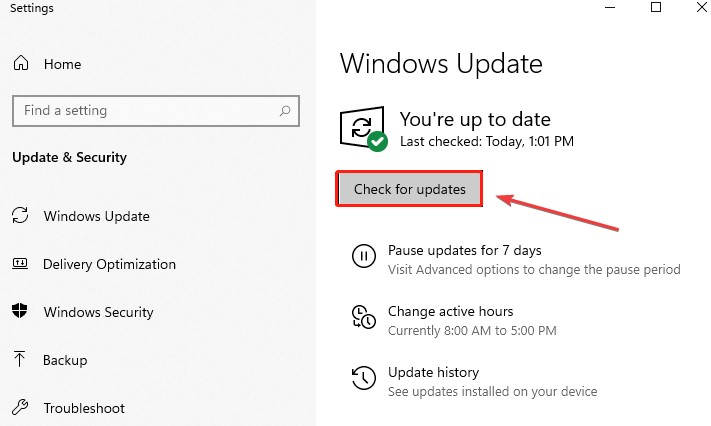View Update history link text
The width and height of the screenshot is (711, 426).
[433, 372]
